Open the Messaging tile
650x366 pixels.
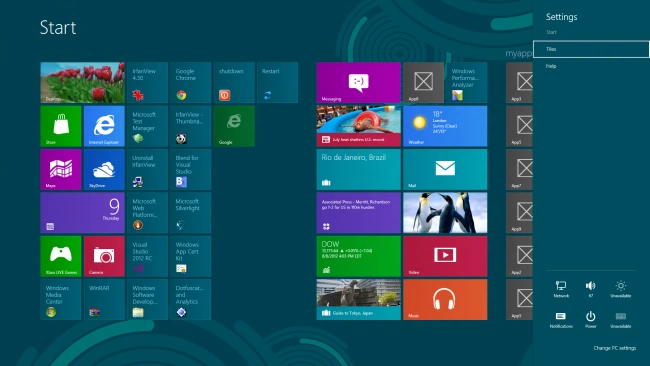click(x=359, y=82)
